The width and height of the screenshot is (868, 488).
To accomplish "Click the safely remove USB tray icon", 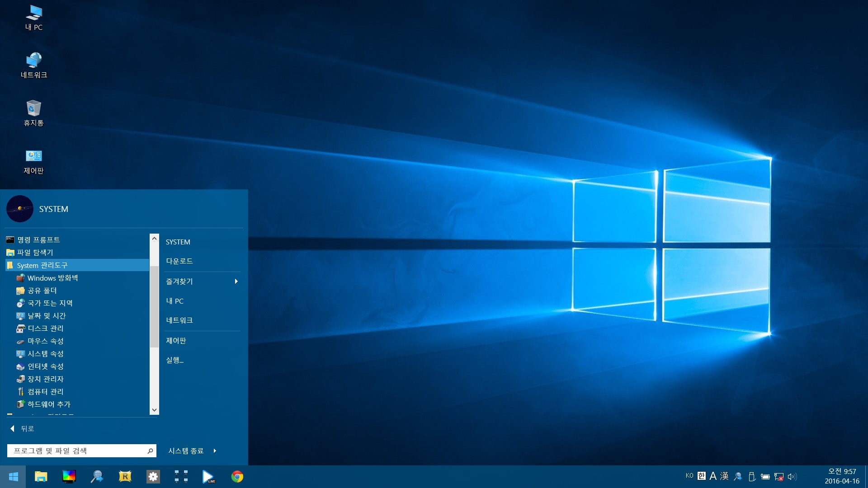I will [752, 476].
